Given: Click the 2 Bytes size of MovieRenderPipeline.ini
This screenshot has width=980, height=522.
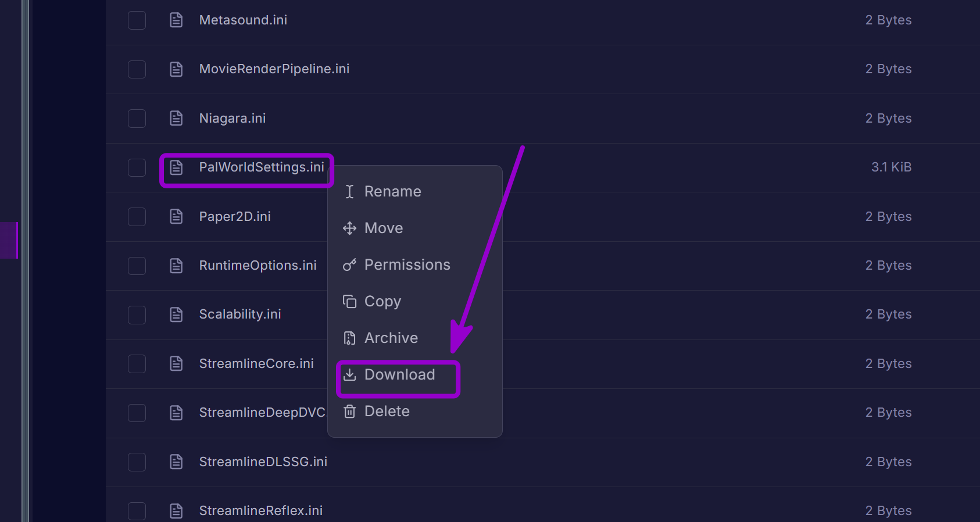Looking at the screenshot, I should 888,69.
